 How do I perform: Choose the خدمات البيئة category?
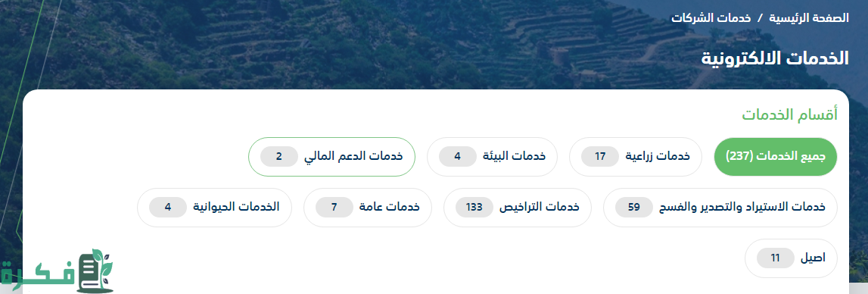(x=492, y=156)
